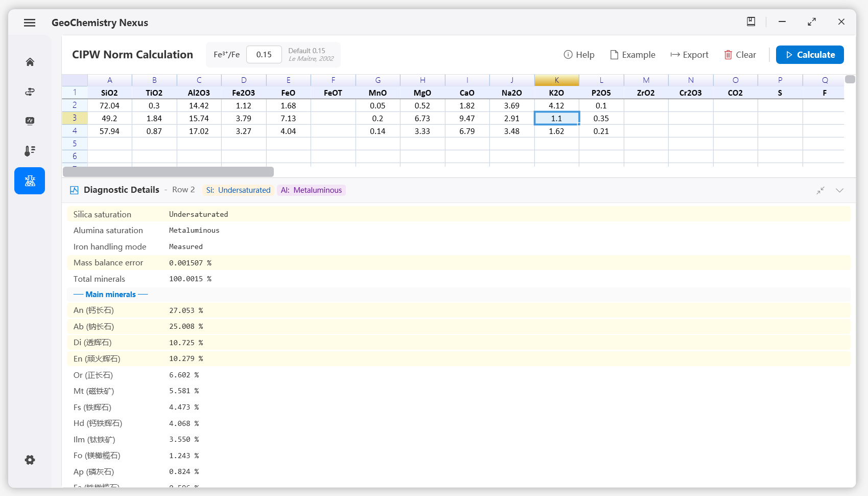
Task: Open the hamburger navigation menu
Action: coord(30,22)
